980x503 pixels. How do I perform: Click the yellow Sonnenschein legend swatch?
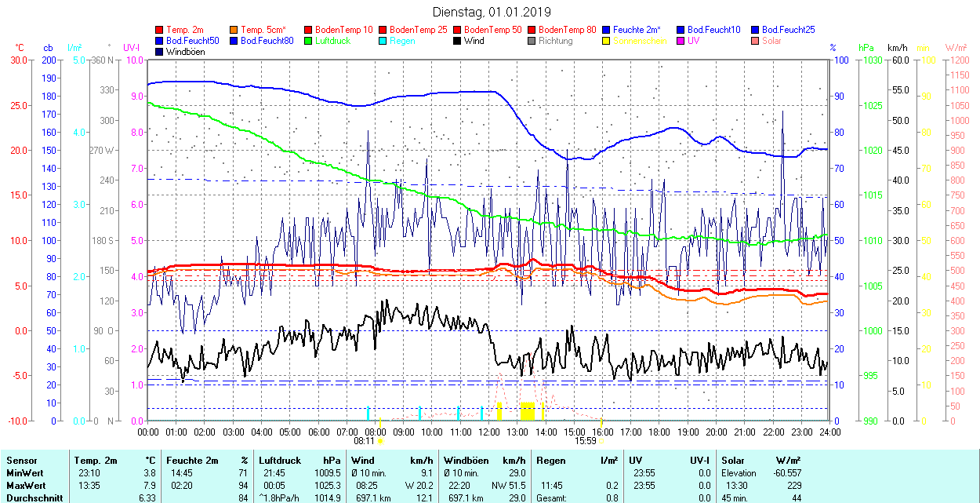tap(607, 41)
